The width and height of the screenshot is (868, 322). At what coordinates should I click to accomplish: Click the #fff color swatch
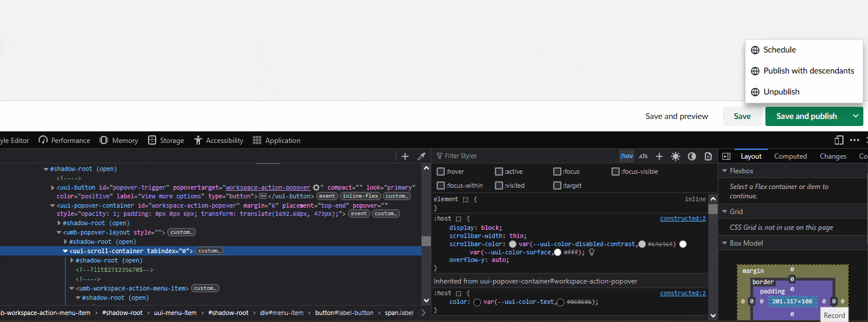click(x=558, y=252)
